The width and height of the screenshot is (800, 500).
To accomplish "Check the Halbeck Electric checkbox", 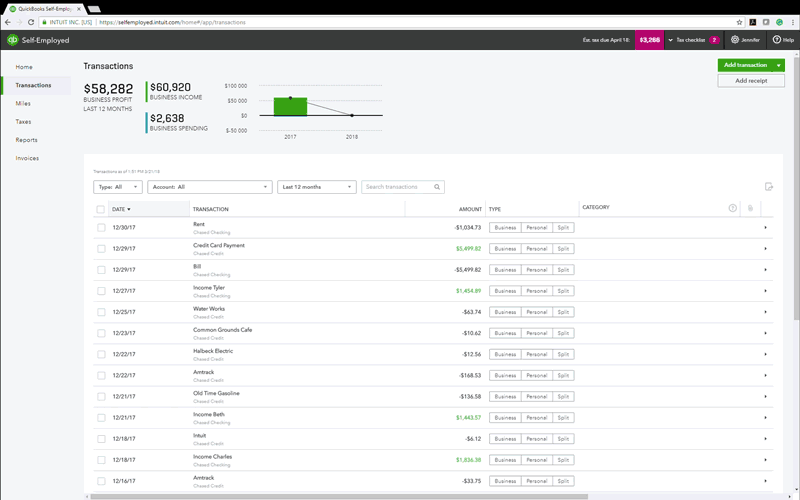I will (x=101, y=354).
